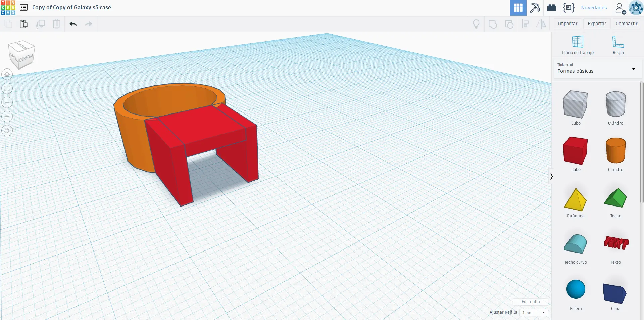
Task: Open the Codeblocks editor icon
Action: (x=568, y=8)
